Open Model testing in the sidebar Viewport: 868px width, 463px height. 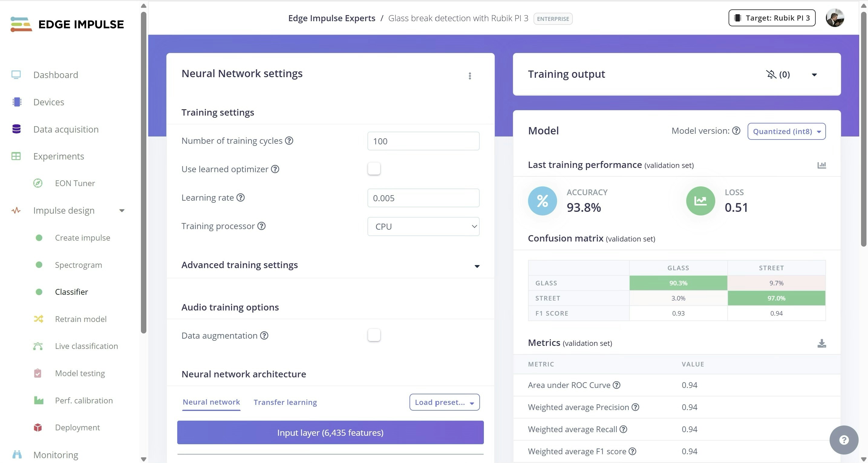point(80,373)
